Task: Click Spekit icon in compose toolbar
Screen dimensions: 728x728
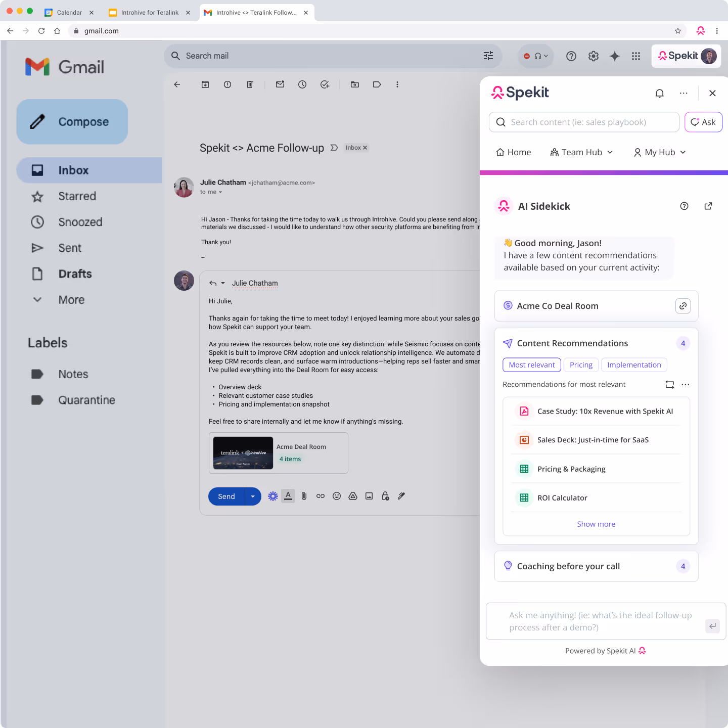Action: pyautogui.click(x=273, y=496)
